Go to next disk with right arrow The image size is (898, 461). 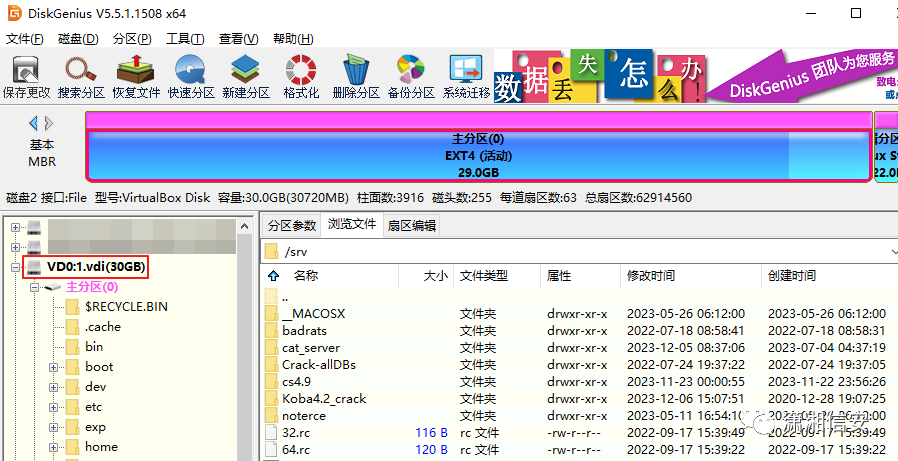pyautogui.click(x=49, y=123)
